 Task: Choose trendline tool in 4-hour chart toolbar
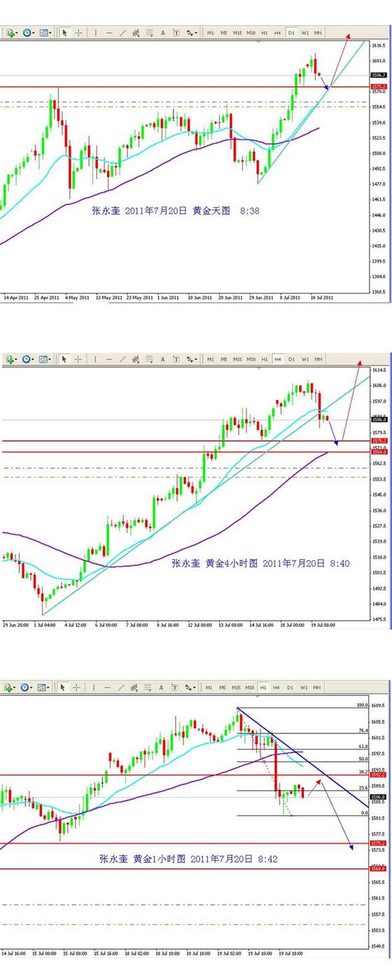point(123,359)
